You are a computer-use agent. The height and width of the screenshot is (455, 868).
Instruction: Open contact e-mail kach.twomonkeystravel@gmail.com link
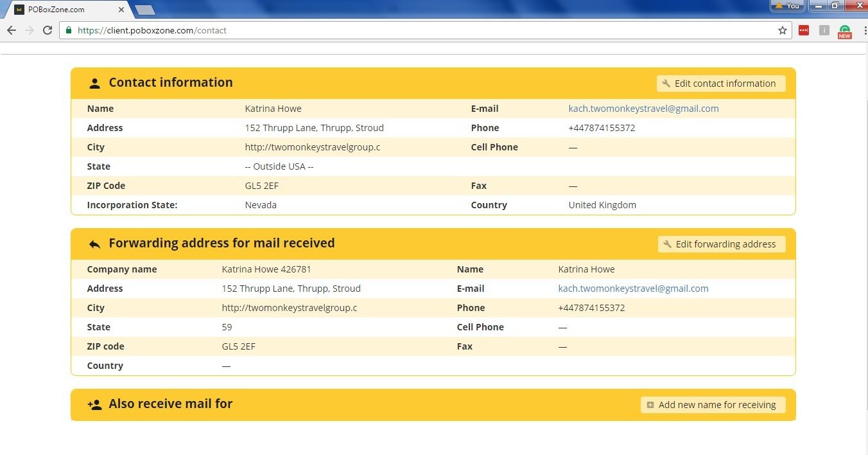click(643, 109)
